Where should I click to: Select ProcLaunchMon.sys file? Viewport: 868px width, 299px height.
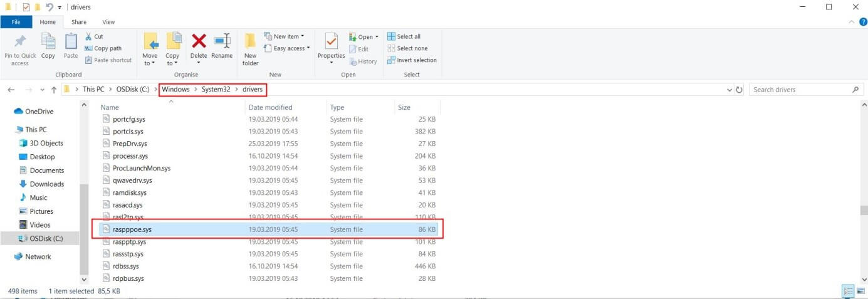268,168
